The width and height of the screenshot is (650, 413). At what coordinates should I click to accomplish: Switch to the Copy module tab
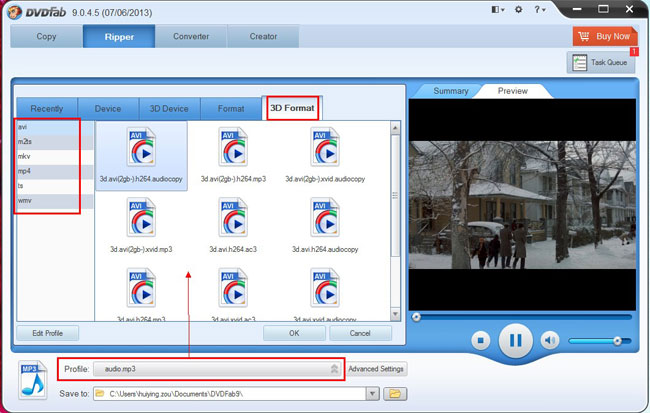[x=46, y=36]
